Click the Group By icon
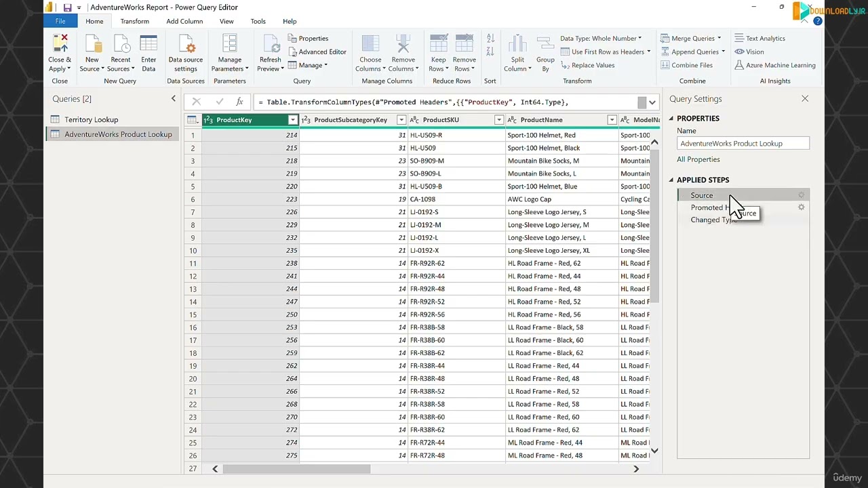The width and height of the screenshot is (868, 488). (x=546, y=44)
